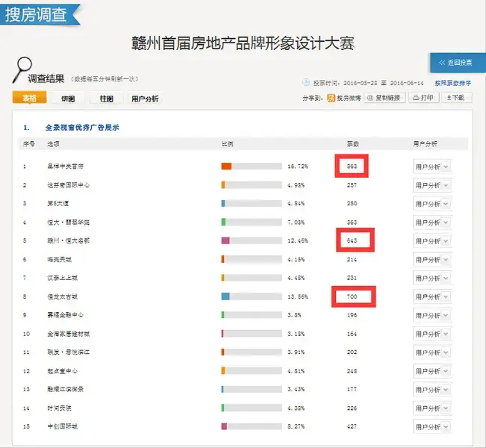This screenshot has width=486, height=448.
Task: Expand the 用户分析 dropdown in row 2
Action: [x=432, y=185]
